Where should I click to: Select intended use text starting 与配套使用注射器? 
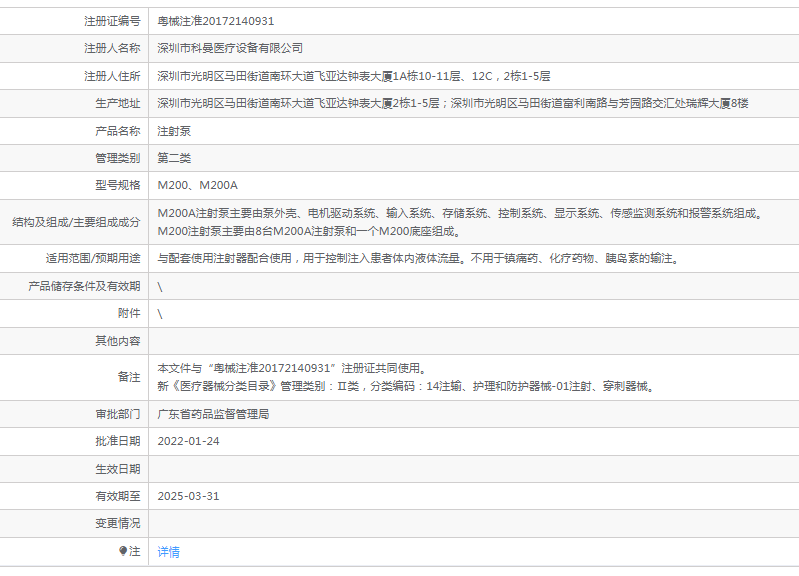[420, 258]
